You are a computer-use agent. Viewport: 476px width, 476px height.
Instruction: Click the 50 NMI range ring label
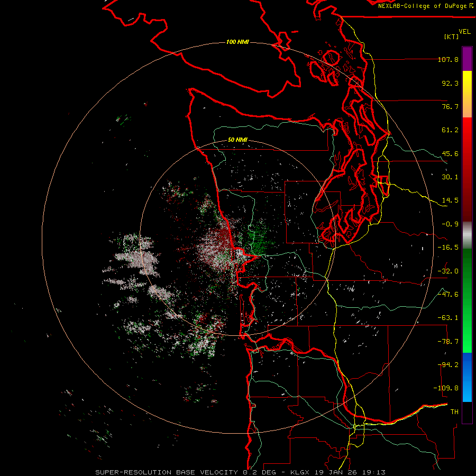coord(237,140)
